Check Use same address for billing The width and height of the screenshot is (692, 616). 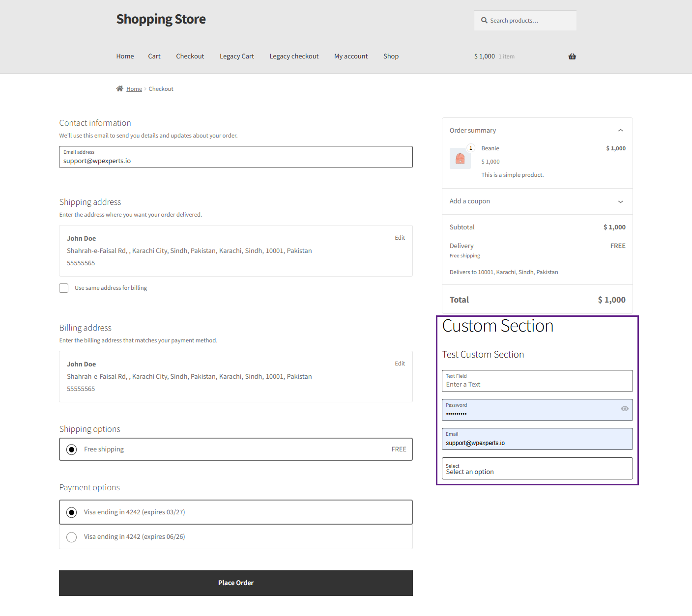(64, 288)
